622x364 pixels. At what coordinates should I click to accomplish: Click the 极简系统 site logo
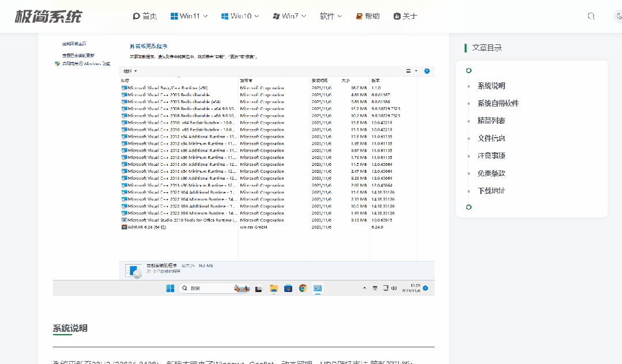[48, 16]
